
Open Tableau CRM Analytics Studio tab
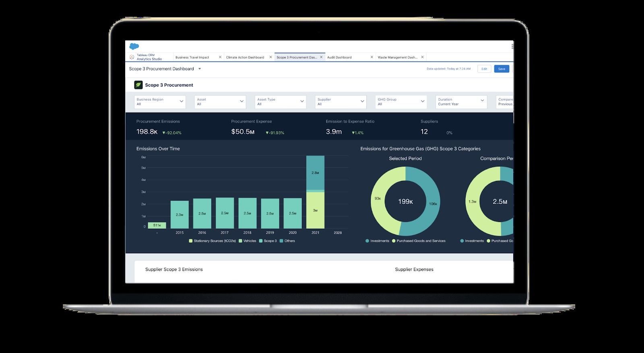149,57
